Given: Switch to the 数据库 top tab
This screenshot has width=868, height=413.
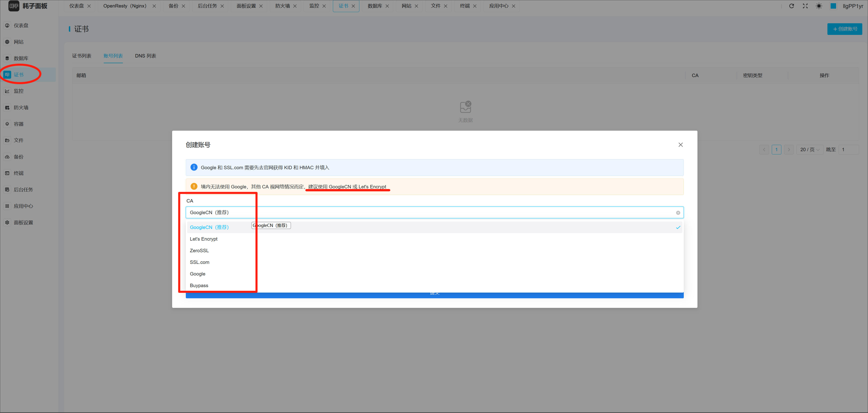Looking at the screenshot, I should pos(375,6).
